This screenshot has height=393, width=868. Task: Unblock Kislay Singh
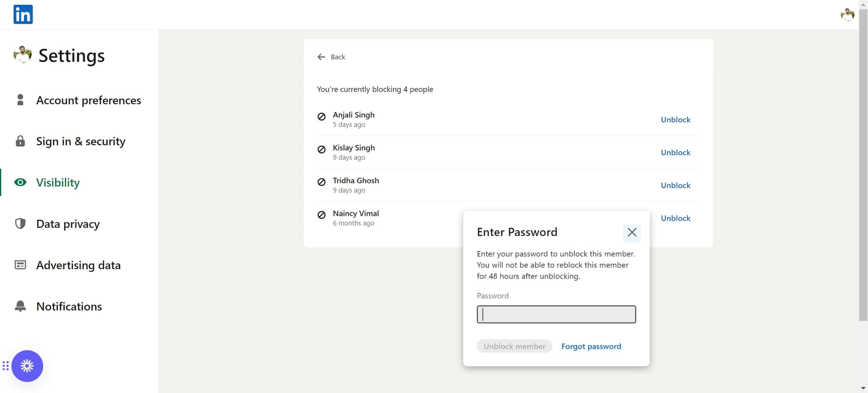(675, 153)
